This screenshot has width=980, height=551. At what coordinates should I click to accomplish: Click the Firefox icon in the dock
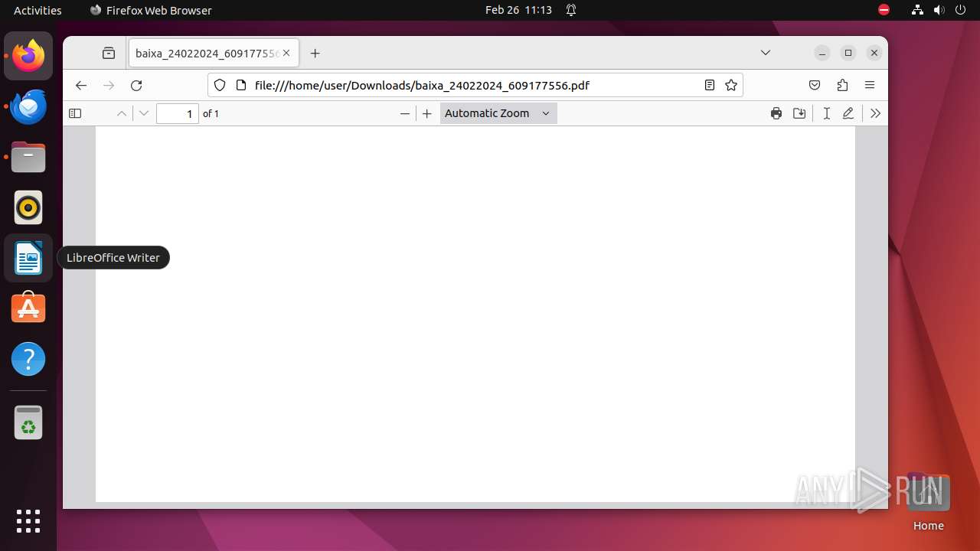click(28, 56)
